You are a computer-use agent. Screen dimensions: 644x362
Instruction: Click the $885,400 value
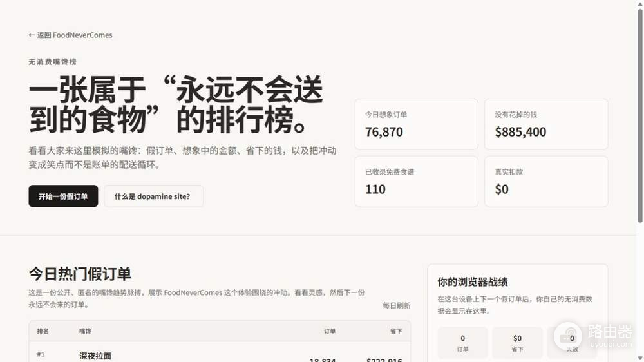click(x=520, y=132)
